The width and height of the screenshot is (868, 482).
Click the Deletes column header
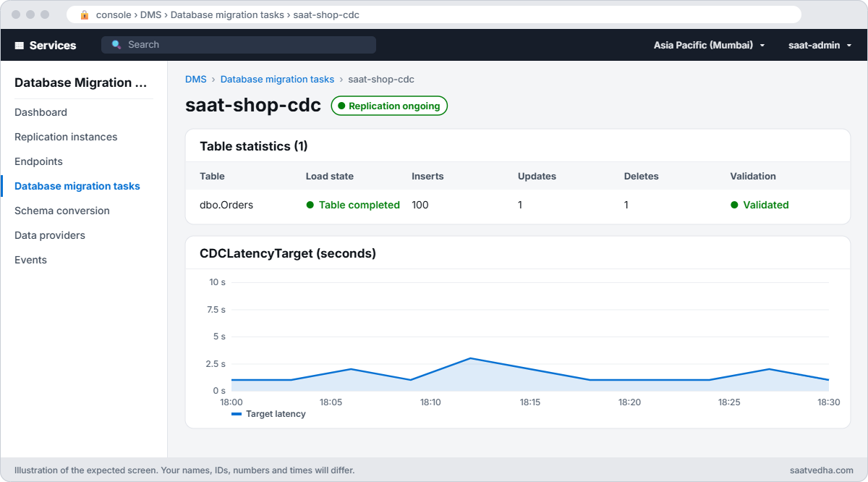(642, 176)
